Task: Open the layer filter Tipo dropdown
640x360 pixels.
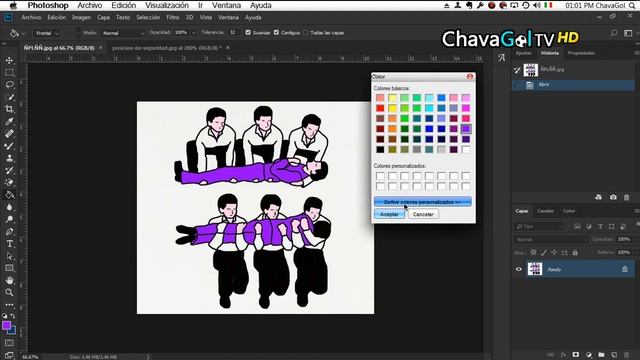Action: pos(539,227)
